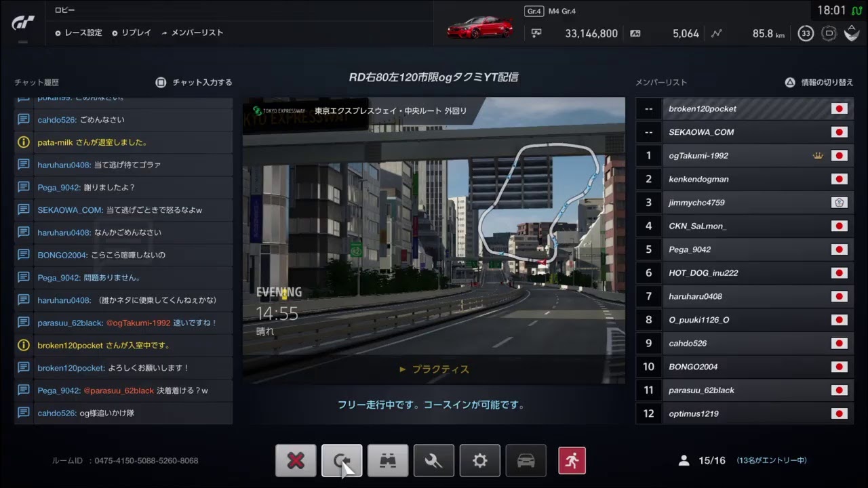868x488 pixels.
Task: Click the チャット入力する button
Action: coord(194,82)
